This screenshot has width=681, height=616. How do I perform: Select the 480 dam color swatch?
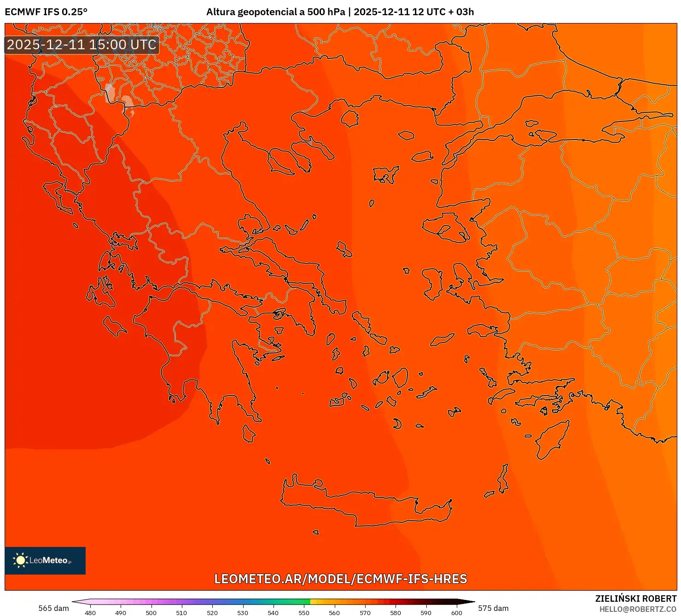pos(90,601)
